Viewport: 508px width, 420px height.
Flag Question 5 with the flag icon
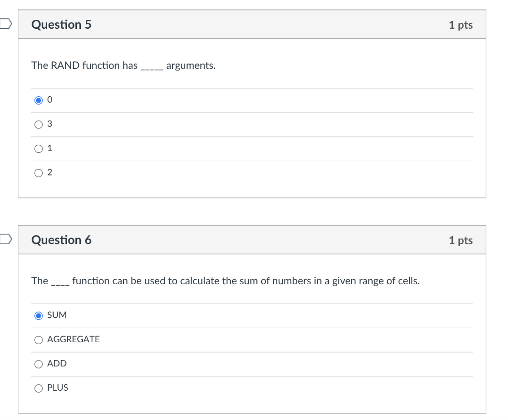click(5, 24)
